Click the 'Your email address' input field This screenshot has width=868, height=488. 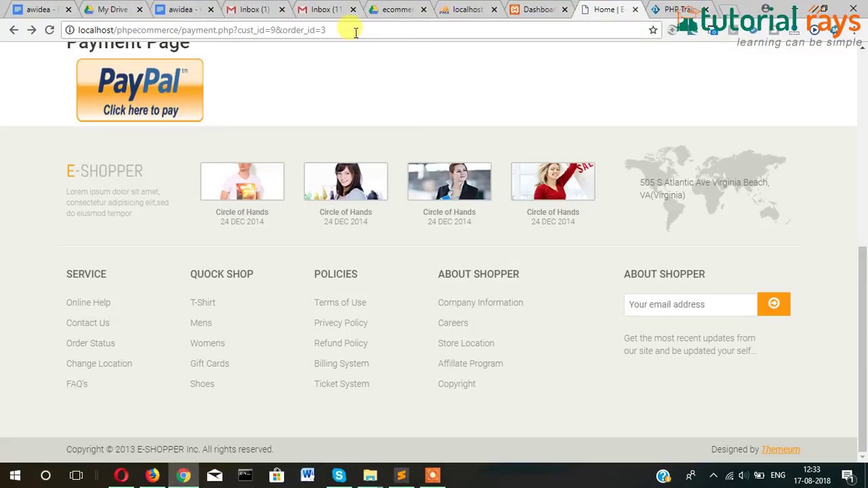pos(690,304)
